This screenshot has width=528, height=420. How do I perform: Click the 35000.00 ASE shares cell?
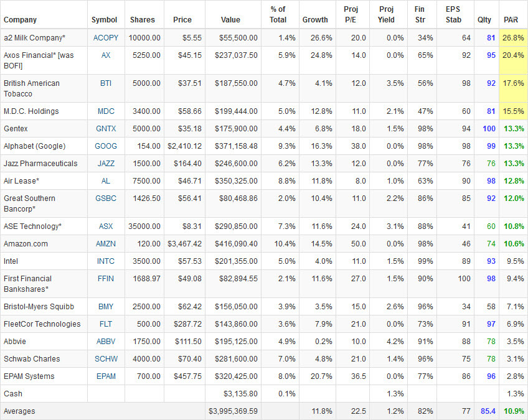tap(144, 226)
